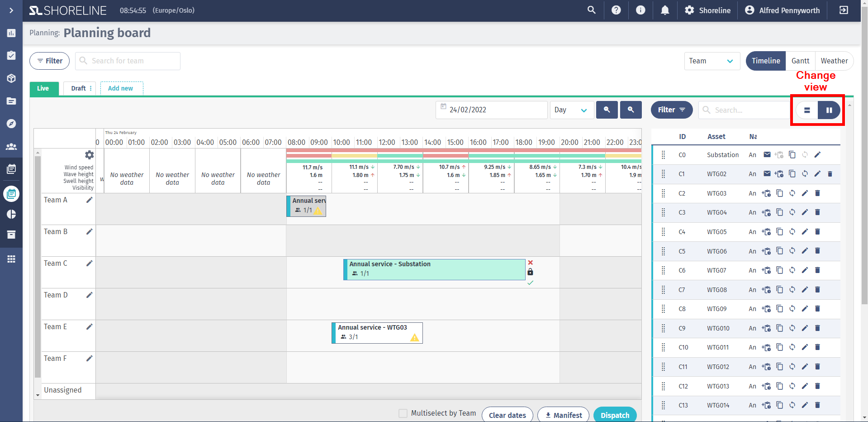Click the timeline vertical scrollbar down arrow

pos(38,395)
